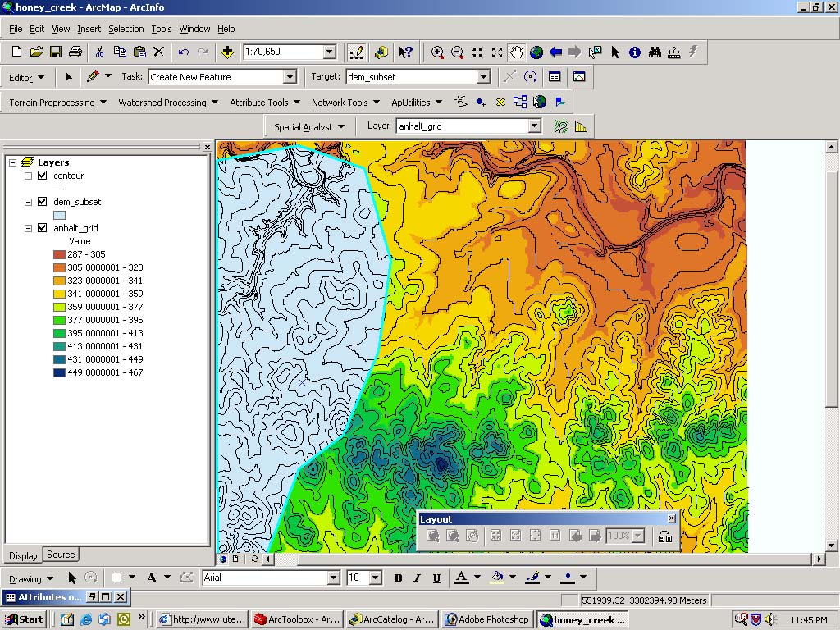Open the Task Create New Feature dropdown
The width and height of the screenshot is (840, 630).
[290, 77]
